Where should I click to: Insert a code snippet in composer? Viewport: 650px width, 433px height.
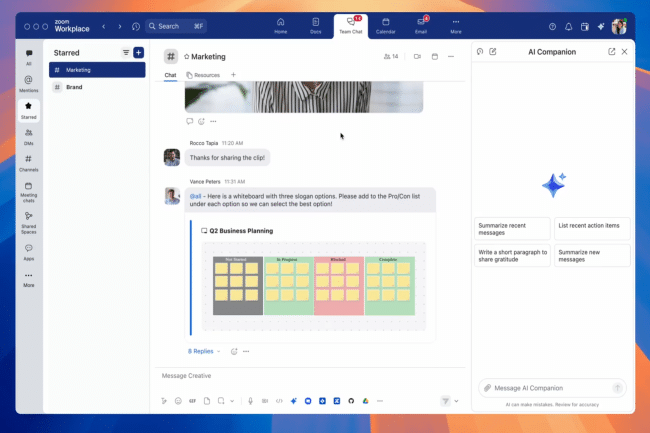click(279, 401)
